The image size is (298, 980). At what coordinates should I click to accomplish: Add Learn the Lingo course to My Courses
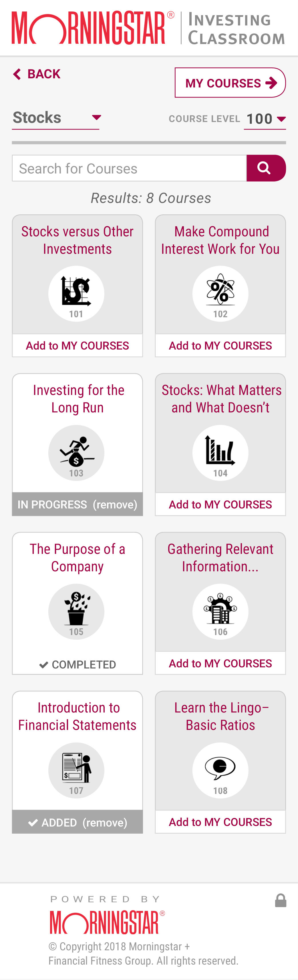[220, 822]
